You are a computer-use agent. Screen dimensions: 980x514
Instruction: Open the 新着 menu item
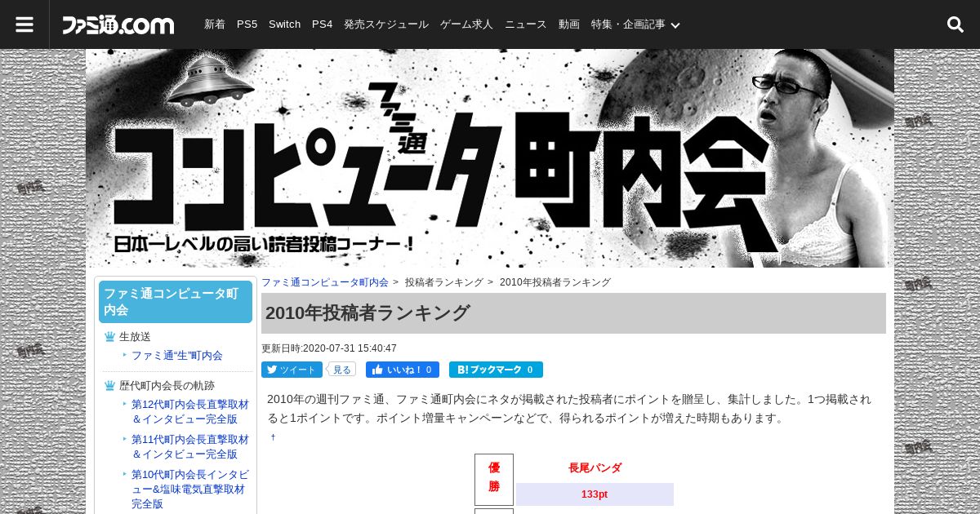[215, 24]
